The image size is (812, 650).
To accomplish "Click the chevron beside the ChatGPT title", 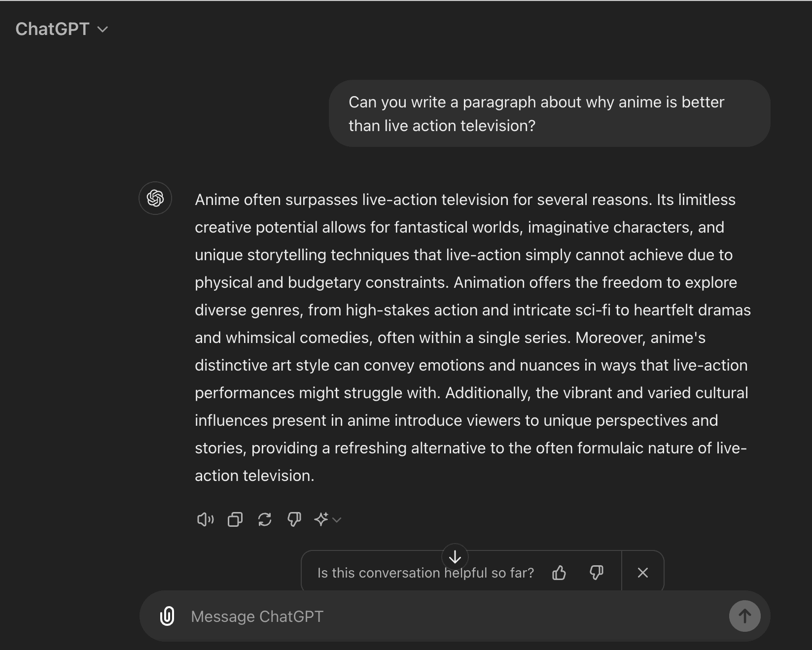I will pos(103,30).
